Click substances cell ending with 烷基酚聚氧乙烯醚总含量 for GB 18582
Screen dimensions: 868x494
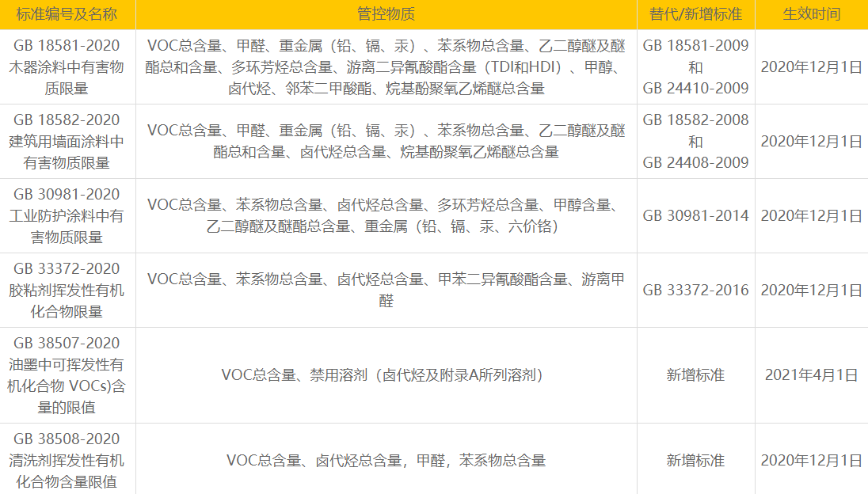click(386, 141)
